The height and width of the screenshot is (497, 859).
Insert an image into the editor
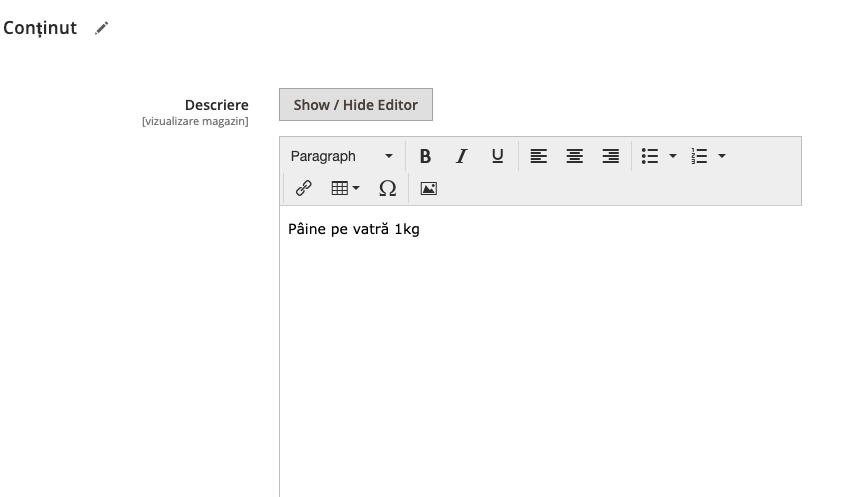[428, 188]
